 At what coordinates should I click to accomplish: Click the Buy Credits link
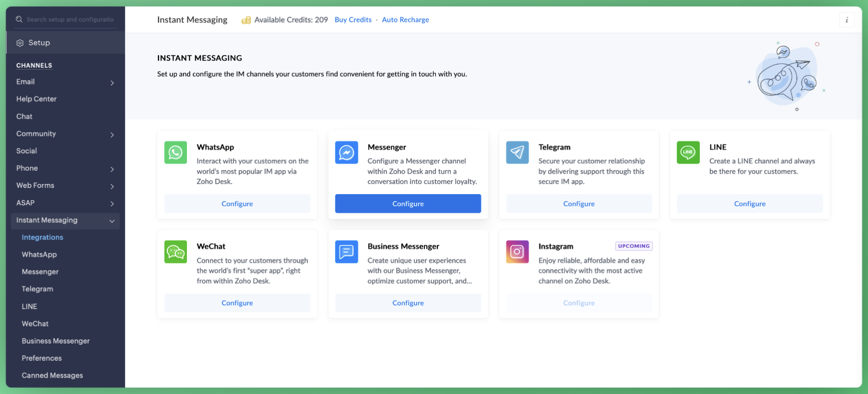point(353,20)
